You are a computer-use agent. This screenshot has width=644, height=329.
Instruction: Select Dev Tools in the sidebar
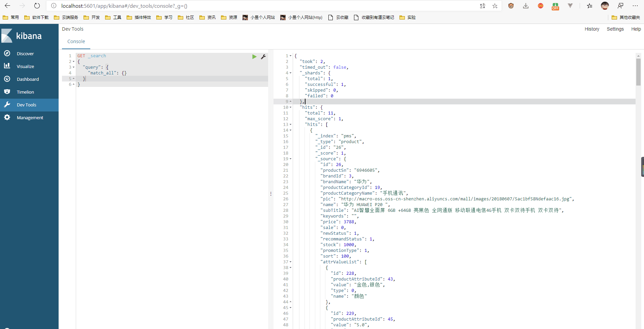pyautogui.click(x=29, y=105)
